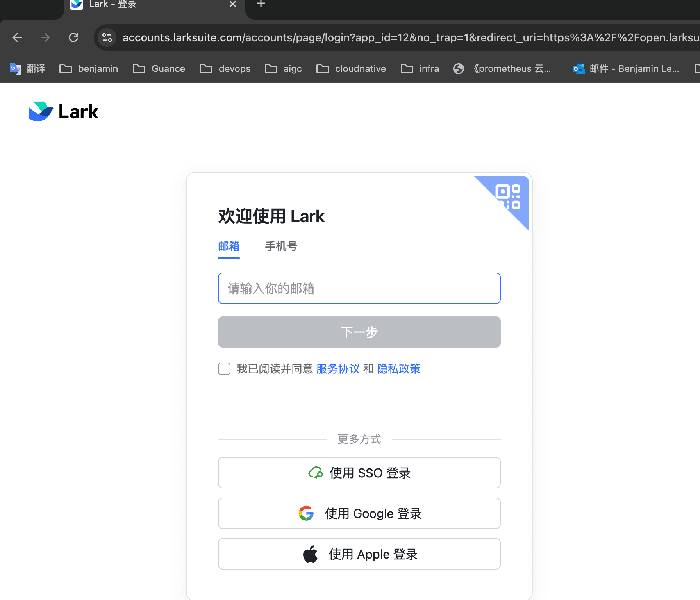Open the 翻译 bookmark
This screenshot has height=600, width=700.
(27, 68)
